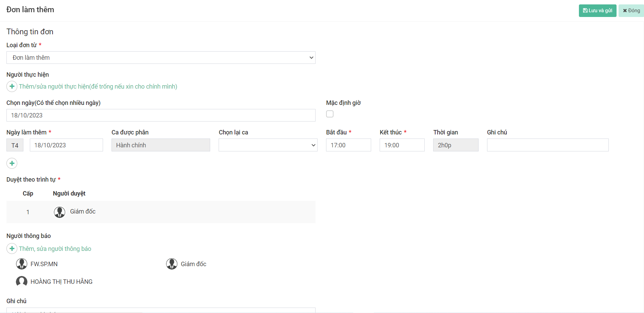This screenshot has height=313, width=644.
Task: Click HOÀNG THỊ THU HẰNG avatar icon
Action: (22, 281)
